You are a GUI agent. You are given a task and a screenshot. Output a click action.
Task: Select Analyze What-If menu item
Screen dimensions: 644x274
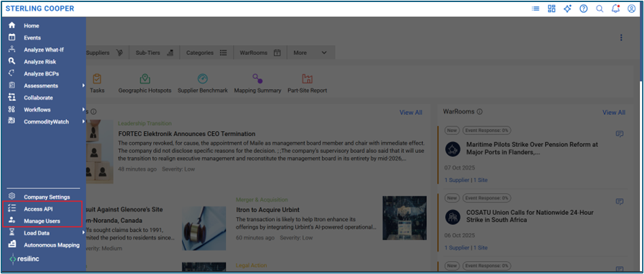coord(44,50)
